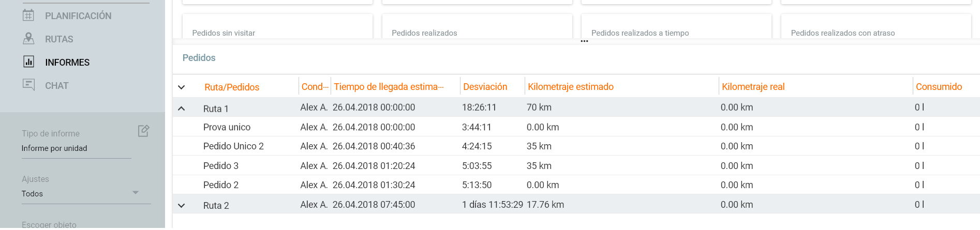The image size is (980, 230).
Task: Collapse the Ruta 1 row
Action: (x=182, y=109)
